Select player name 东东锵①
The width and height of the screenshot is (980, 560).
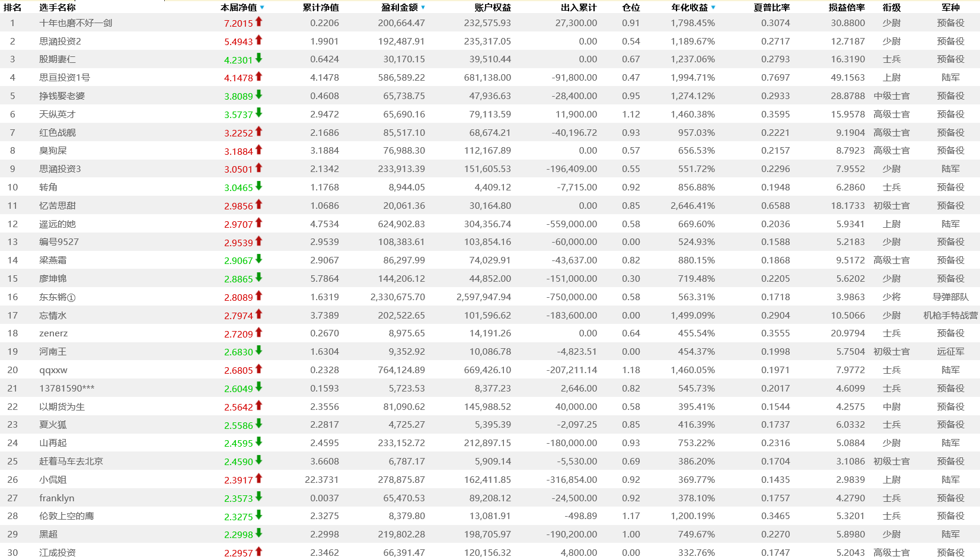[58, 297]
